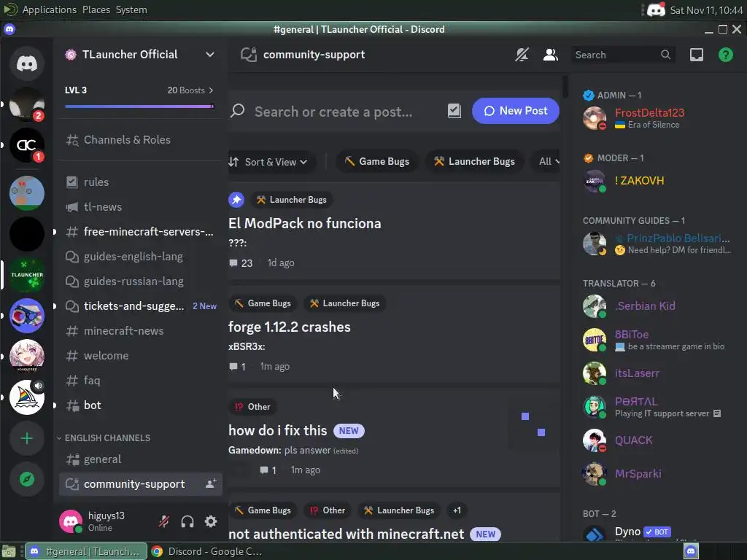This screenshot has height=560, width=747.
Task: Open minecraft-news channel
Action: pos(140,331)
